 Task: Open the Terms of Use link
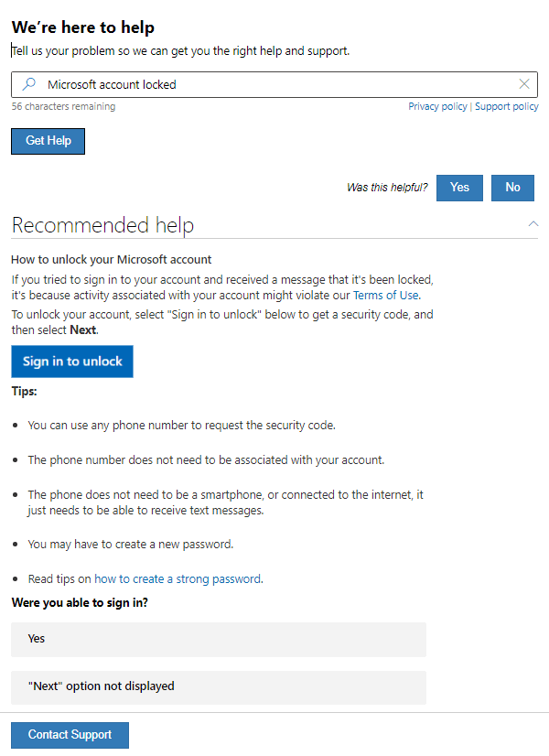(385, 295)
